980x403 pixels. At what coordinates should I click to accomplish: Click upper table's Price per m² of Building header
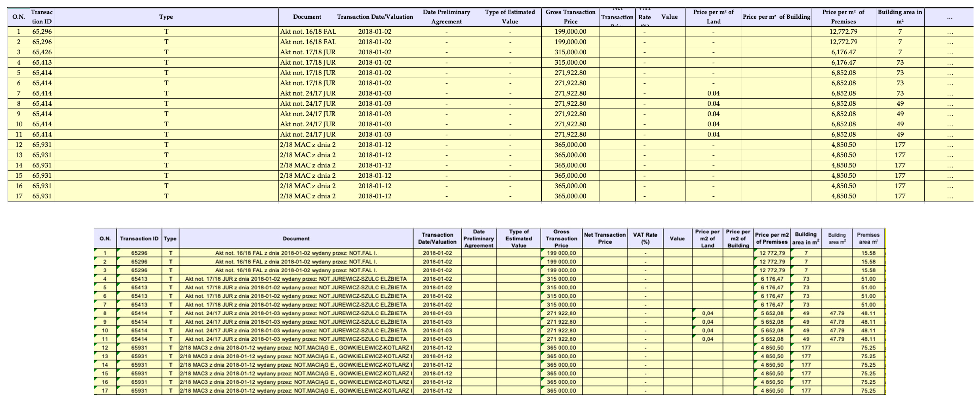point(776,17)
